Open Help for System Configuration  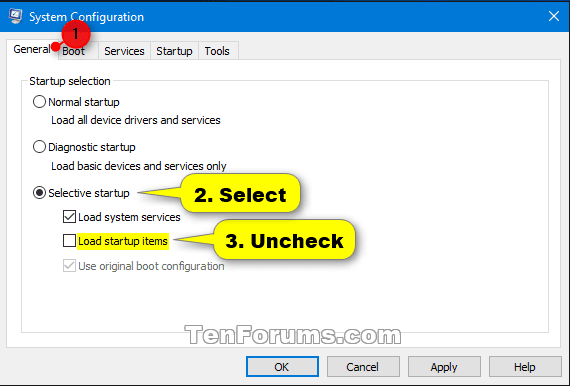point(525,367)
